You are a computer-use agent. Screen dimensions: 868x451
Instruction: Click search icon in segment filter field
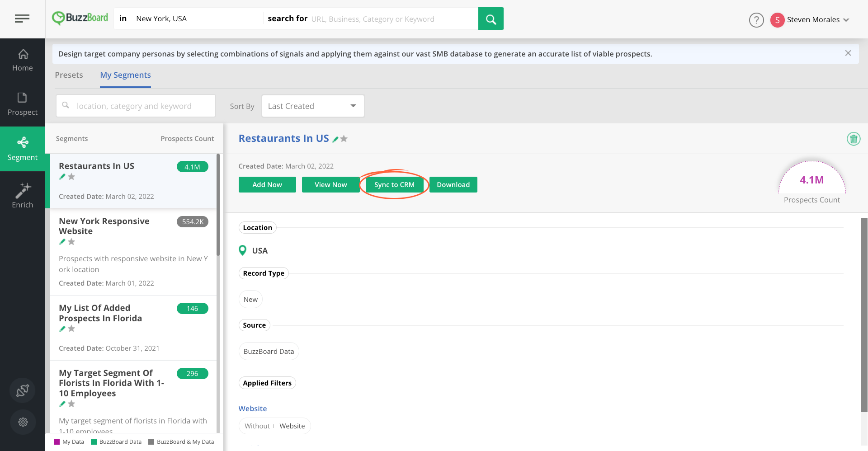point(66,105)
